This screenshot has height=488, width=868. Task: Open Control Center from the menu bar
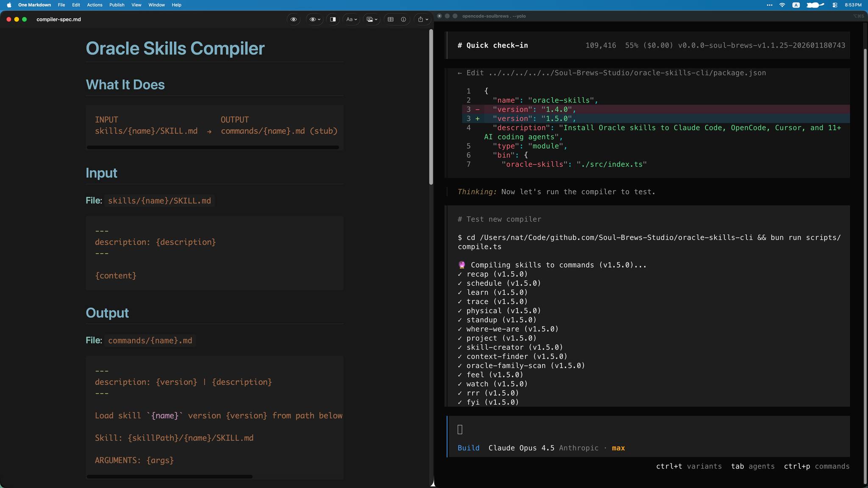tap(835, 5)
